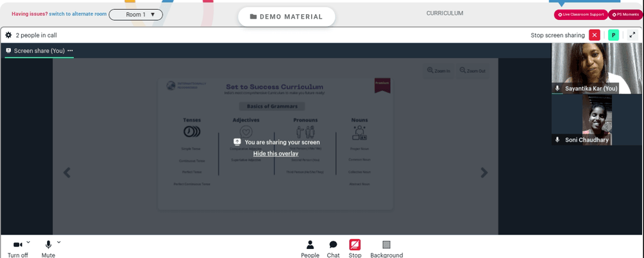
Task: Click the 2 people in call text
Action: click(36, 35)
